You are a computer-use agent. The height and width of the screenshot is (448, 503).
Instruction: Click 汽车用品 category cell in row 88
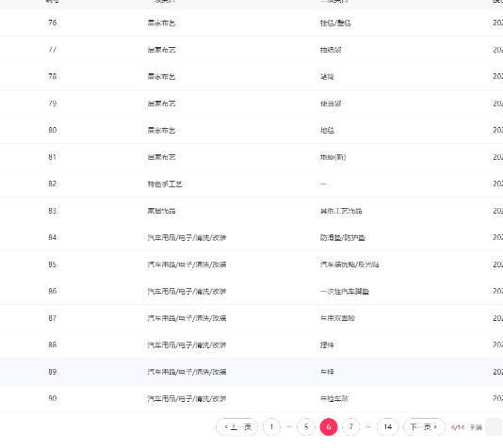[x=187, y=345]
